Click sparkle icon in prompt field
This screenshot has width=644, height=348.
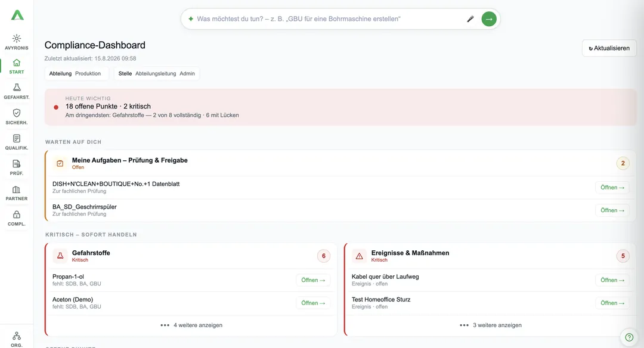coord(191,19)
